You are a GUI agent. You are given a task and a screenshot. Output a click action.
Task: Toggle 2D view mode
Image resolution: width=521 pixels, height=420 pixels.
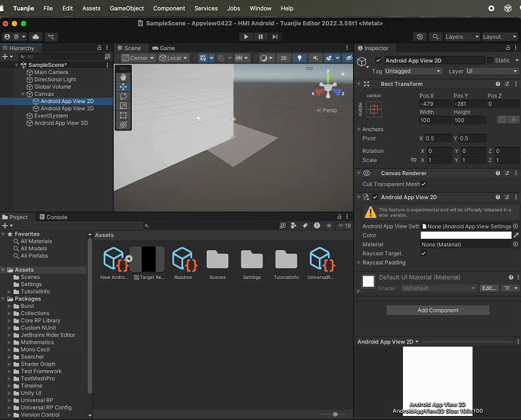click(x=283, y=58)
